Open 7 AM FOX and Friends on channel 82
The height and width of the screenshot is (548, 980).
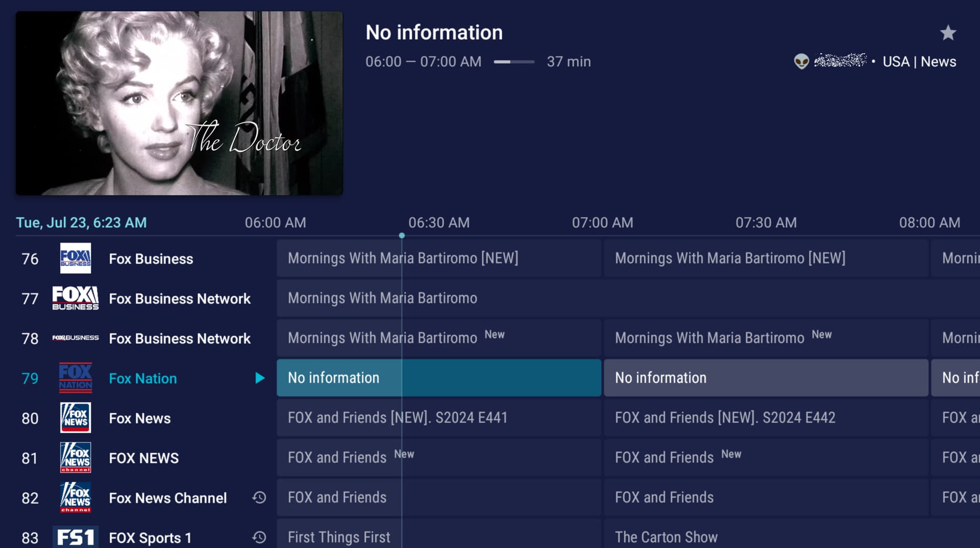[766, 497]
